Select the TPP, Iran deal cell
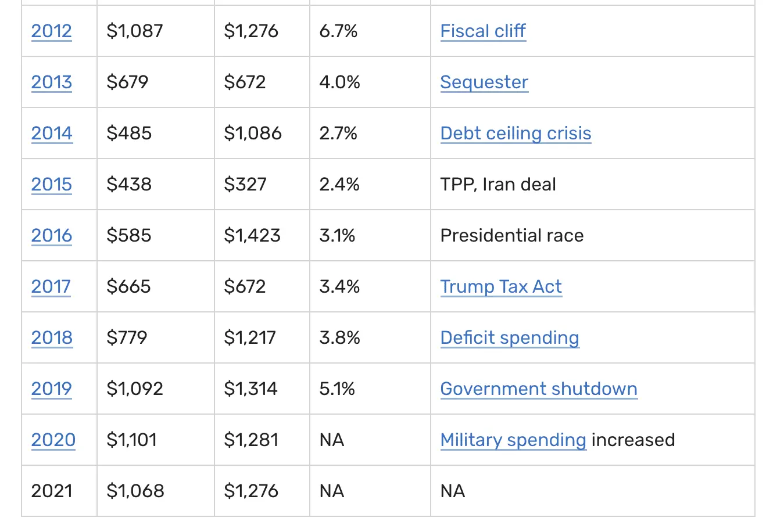The image size is (766, 532). pos(498,185)
